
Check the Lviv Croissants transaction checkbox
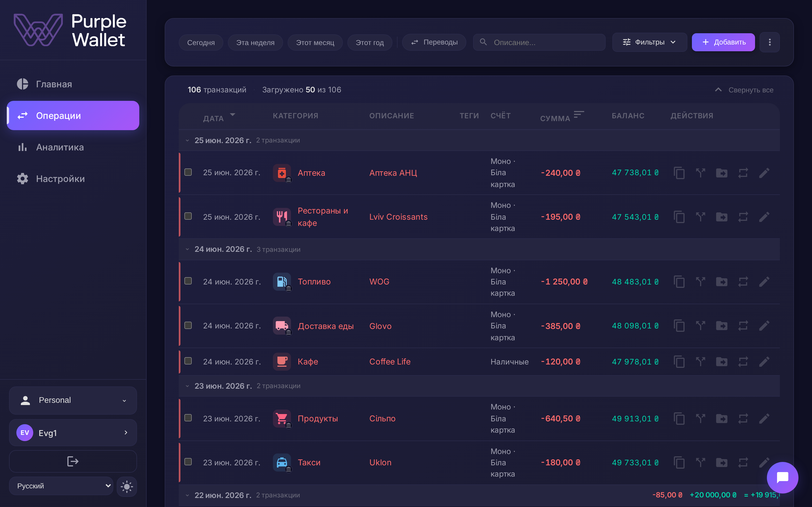[188, 216]
